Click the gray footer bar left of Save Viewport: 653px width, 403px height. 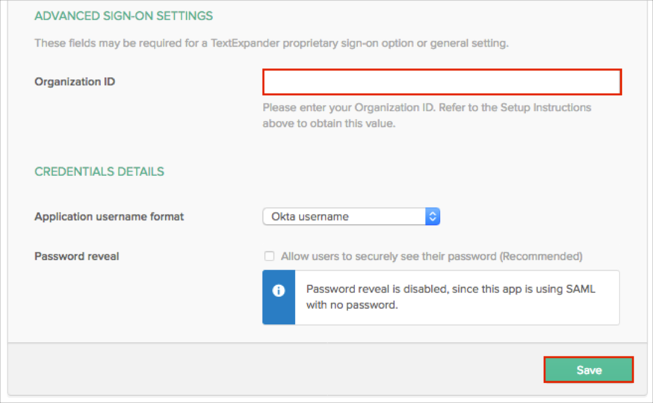click(270, 370)
